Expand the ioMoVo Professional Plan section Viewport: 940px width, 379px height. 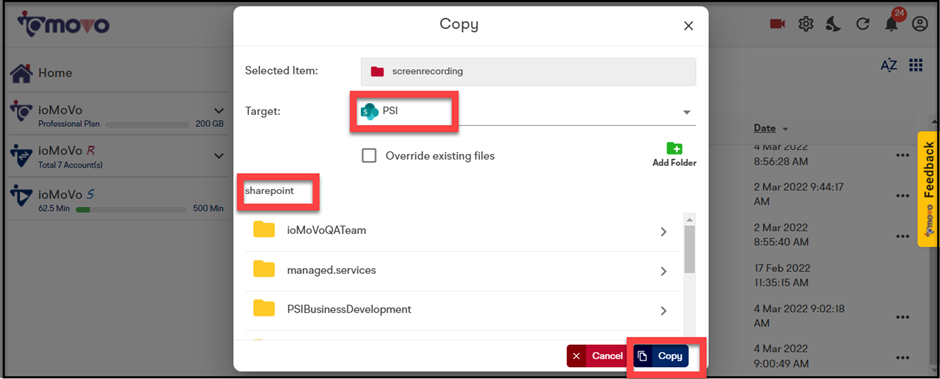point(218,111)
